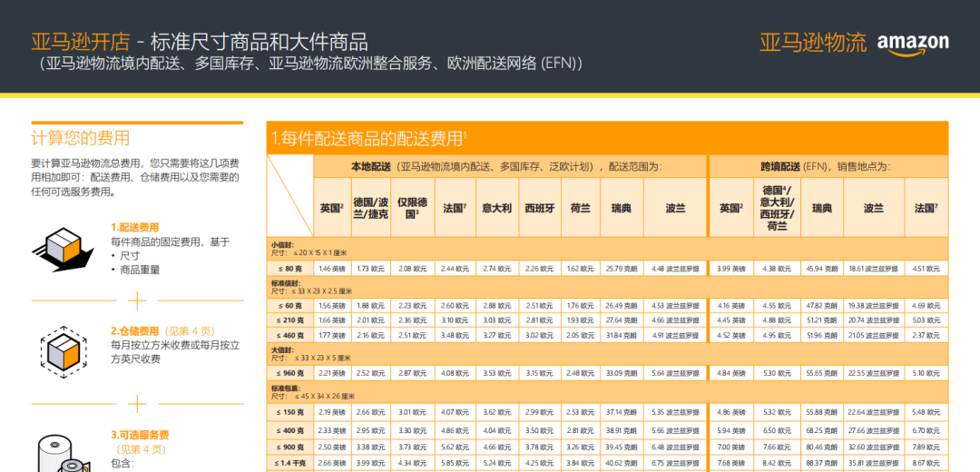Click the ≤ 1.4 千克 weight row label
The height and width of the screenshot is (472, 980).
tap(290, 463)
